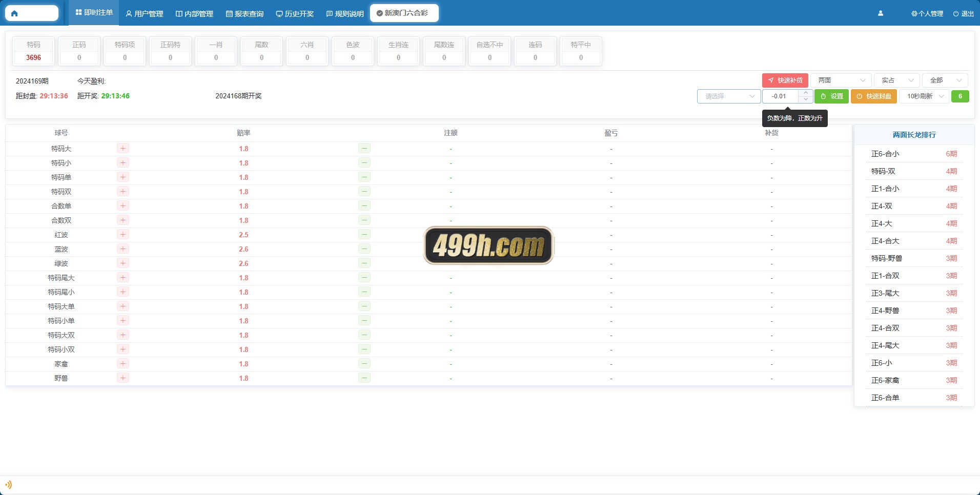The height and width of the screenshot is (495, 980).
Task: Open 报表查询 menu
Action: click(x=244, y=14)
